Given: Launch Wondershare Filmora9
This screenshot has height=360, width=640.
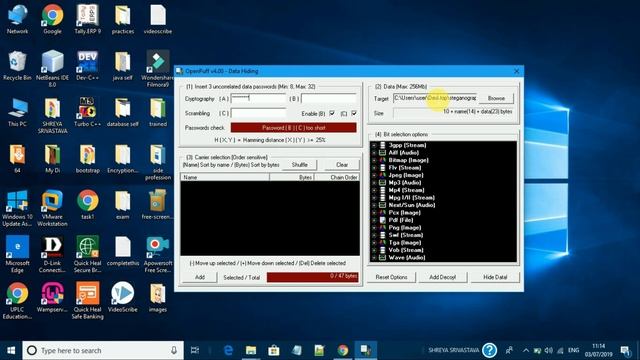Looking at the screenshot, I should pos(158,69).
